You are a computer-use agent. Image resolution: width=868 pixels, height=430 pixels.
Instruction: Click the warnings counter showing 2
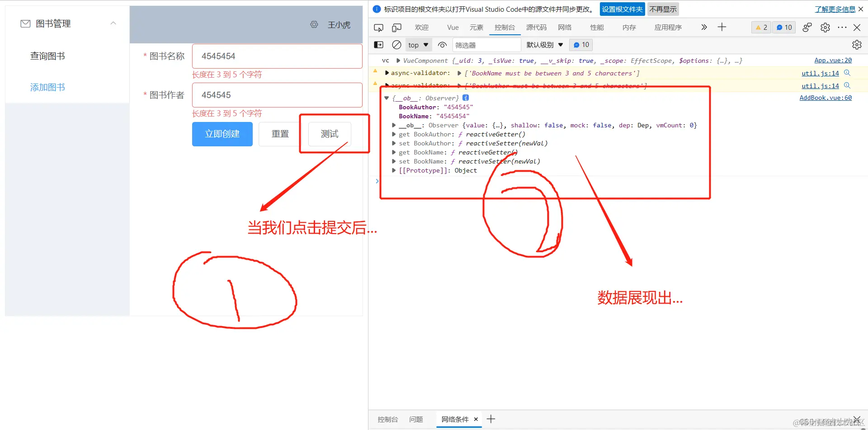click(761, 27)
